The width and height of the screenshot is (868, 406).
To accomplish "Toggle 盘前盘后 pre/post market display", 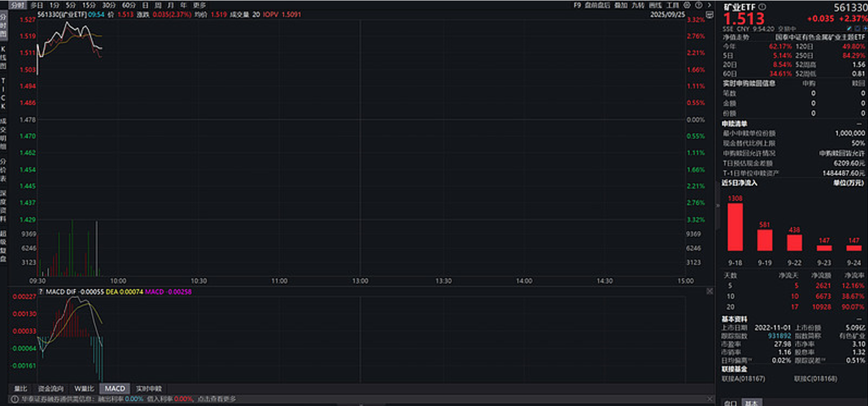I will 598,5.
